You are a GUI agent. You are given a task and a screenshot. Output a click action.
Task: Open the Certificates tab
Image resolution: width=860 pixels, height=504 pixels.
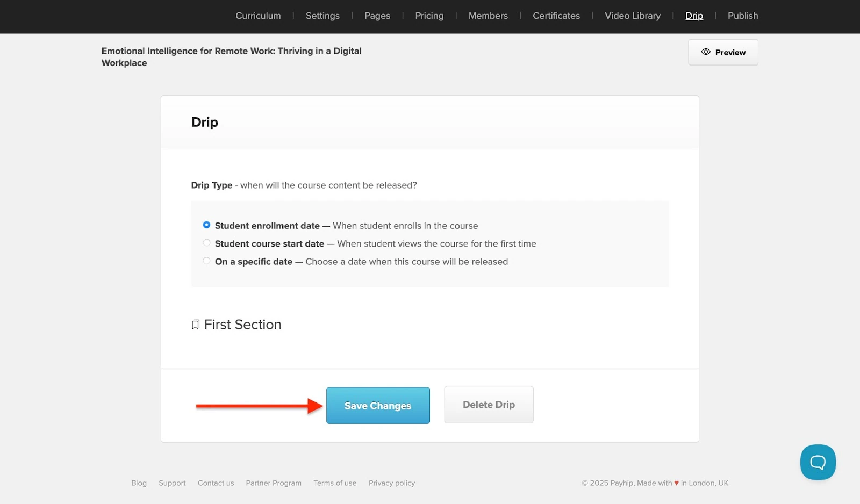(556, 16)
